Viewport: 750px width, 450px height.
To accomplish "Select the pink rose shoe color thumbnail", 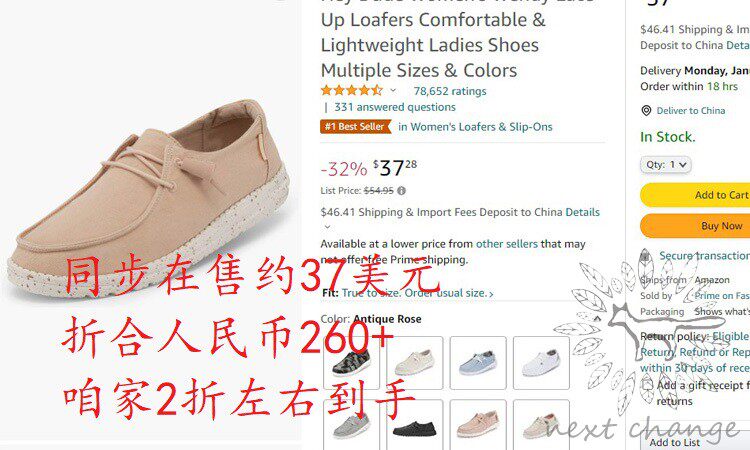I will [x=478, y=425].
